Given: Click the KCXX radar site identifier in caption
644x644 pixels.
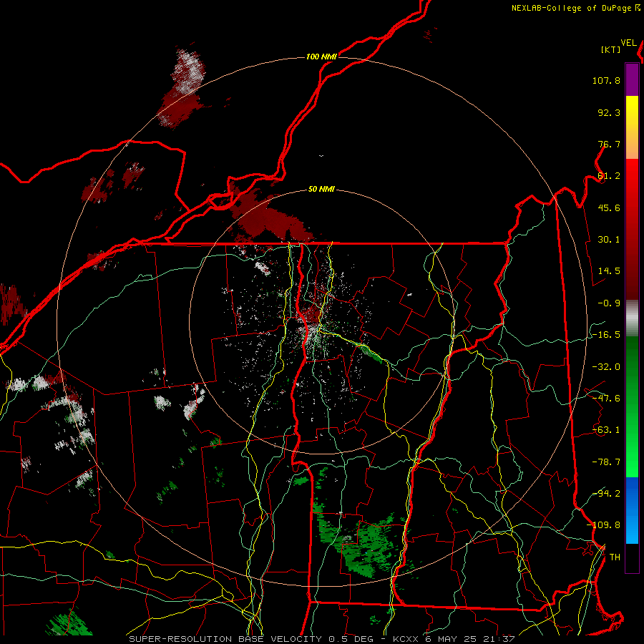Looking at the screenshot, I should pos(406,639).
